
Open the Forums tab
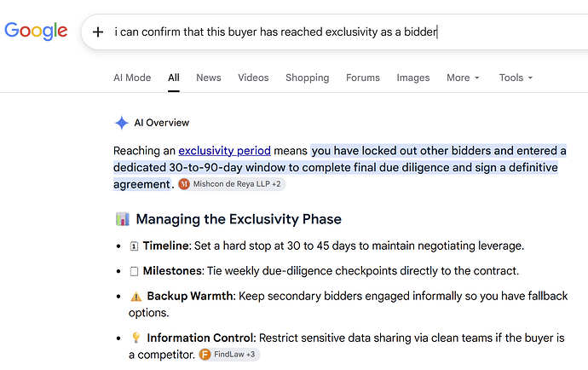click(x=363, y=78)
